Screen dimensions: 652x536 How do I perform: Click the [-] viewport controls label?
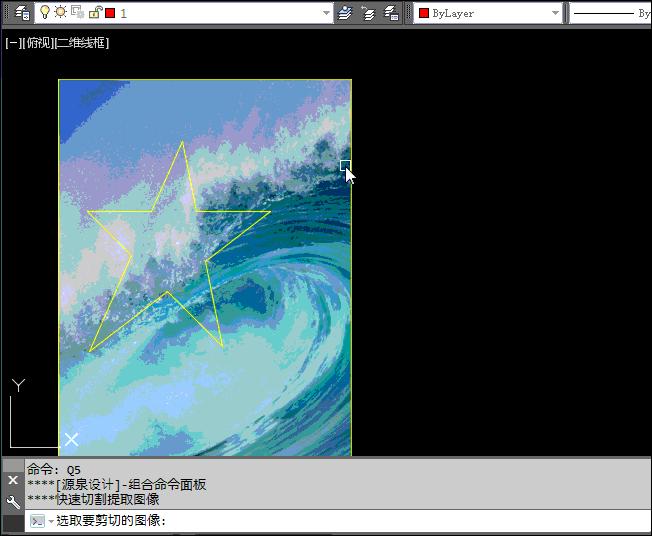coord(13,43)
